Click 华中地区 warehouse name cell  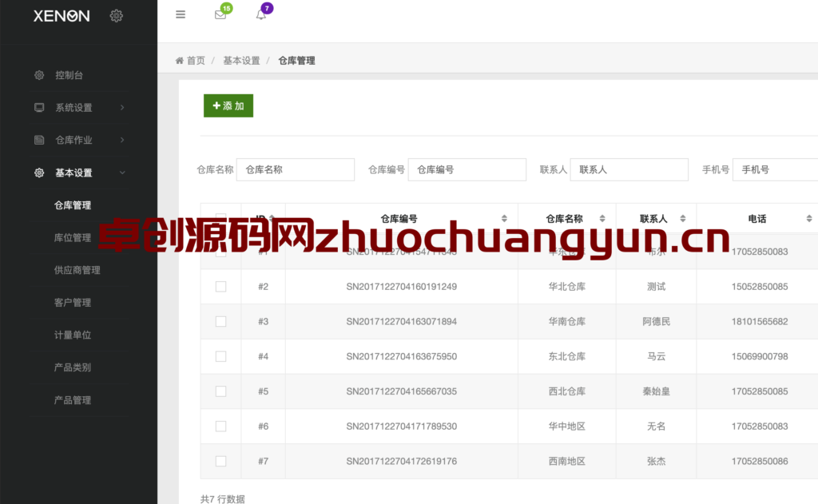567,427
